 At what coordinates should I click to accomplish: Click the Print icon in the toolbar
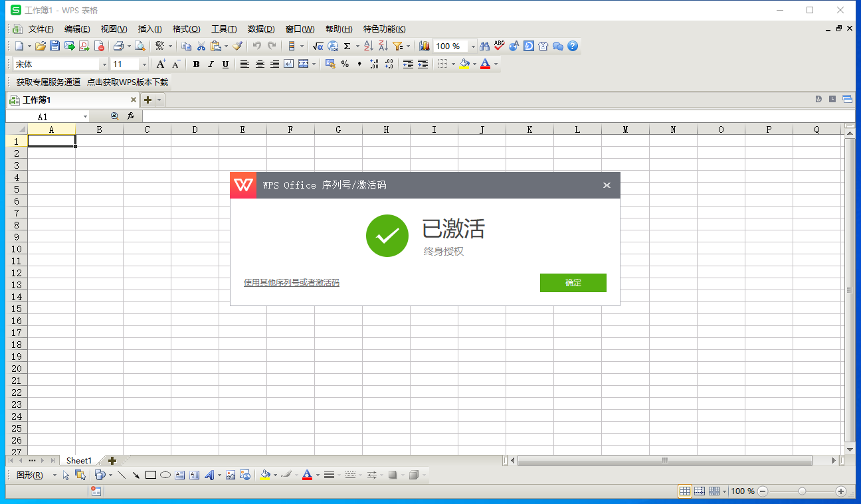(118, 46)
